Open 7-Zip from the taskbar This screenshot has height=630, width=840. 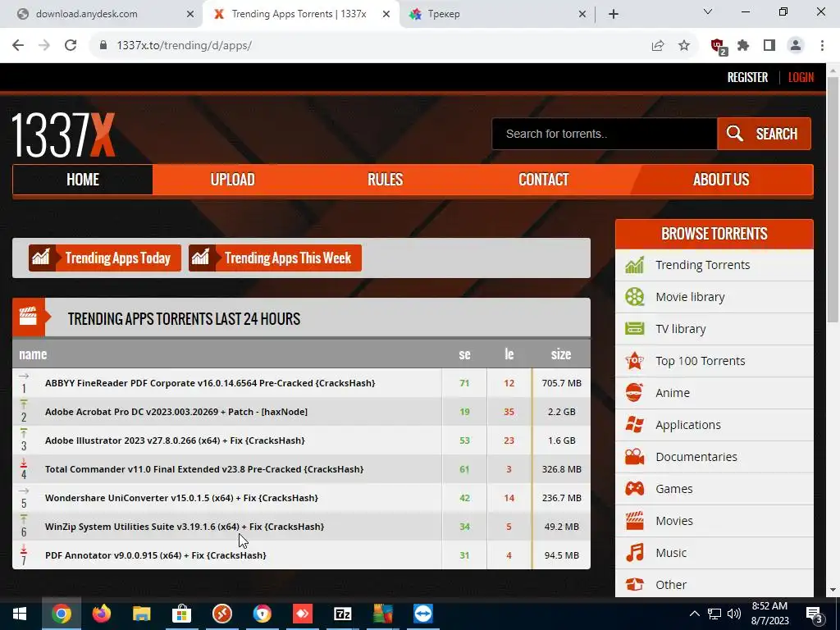point(342,614)
